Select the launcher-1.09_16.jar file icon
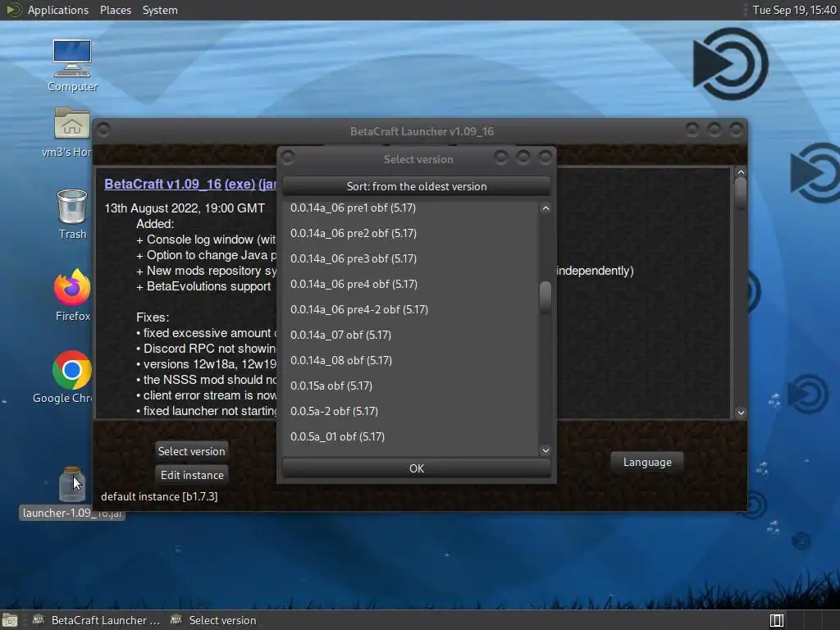This screenshot has height=630, width=840. coord(72,484)
